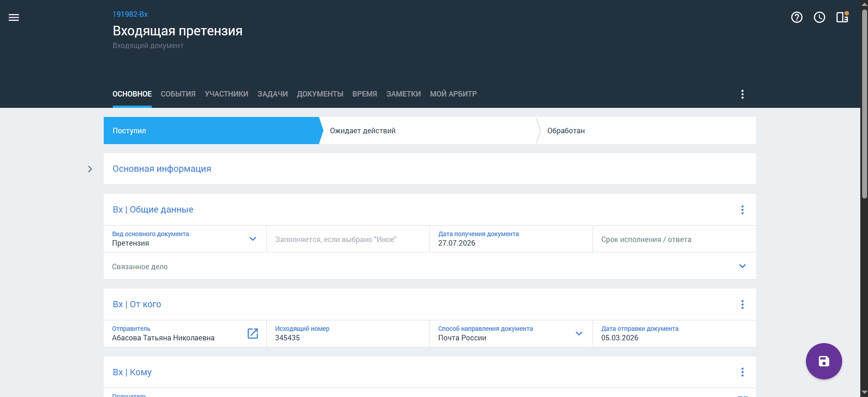The image size is (868, 397).
Task: Switch to the ЗАМЕТКИ tab
Action: pos(404,94)
